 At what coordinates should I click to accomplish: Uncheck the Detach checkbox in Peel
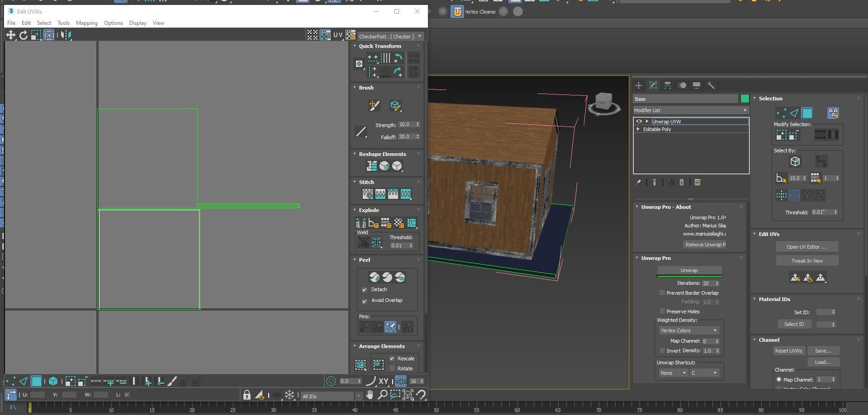365,290
